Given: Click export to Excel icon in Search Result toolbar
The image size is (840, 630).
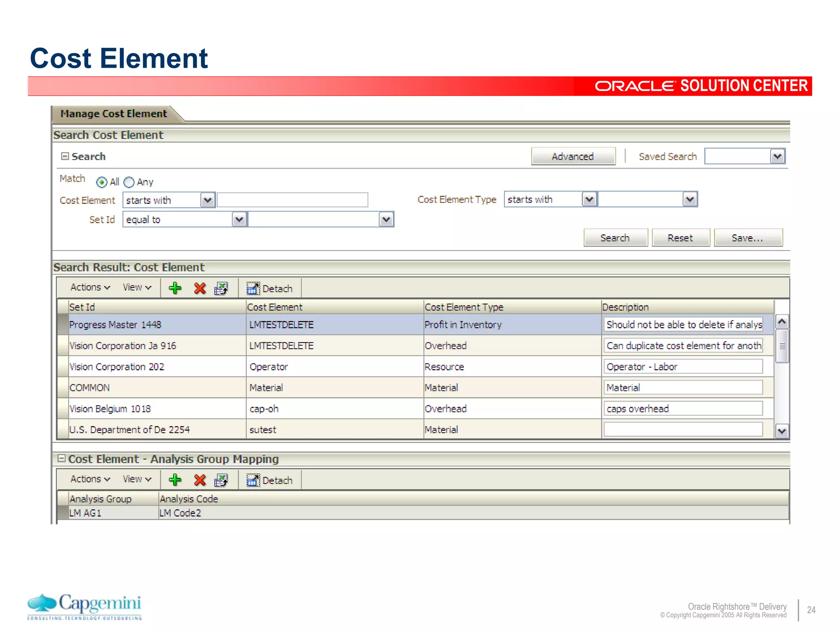Looking at the screenshot, I should click(x=221, y=288).
